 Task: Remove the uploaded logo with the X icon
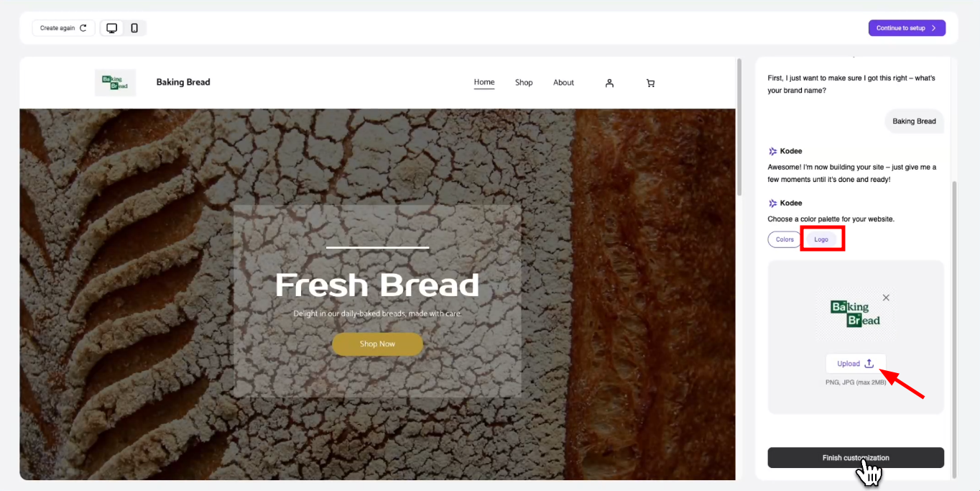(x=886, y=298)
